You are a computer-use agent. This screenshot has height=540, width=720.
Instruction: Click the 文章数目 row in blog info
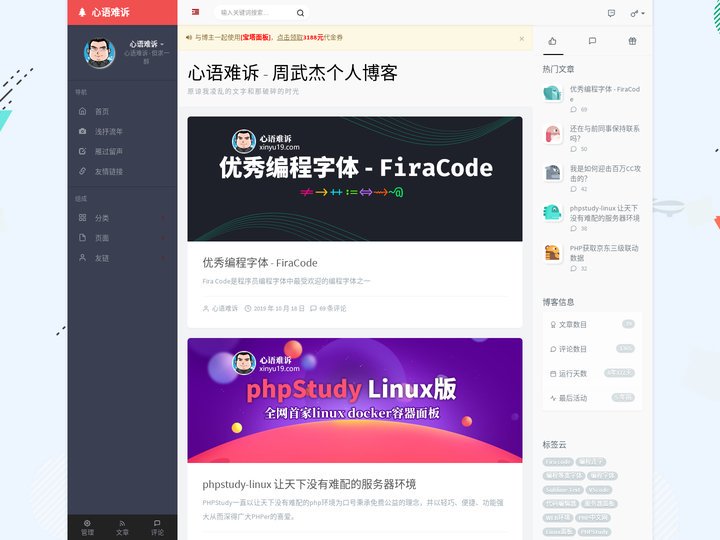click(x=592, y=325)
